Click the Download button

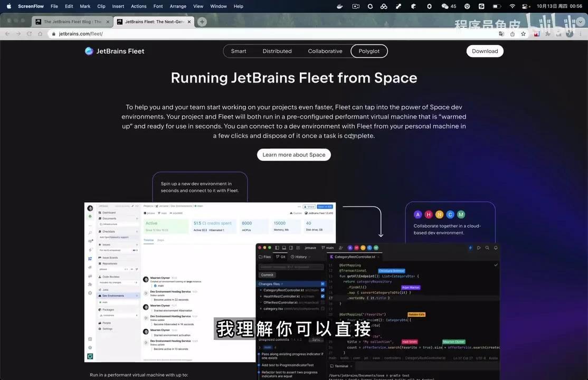click(485, 51)
